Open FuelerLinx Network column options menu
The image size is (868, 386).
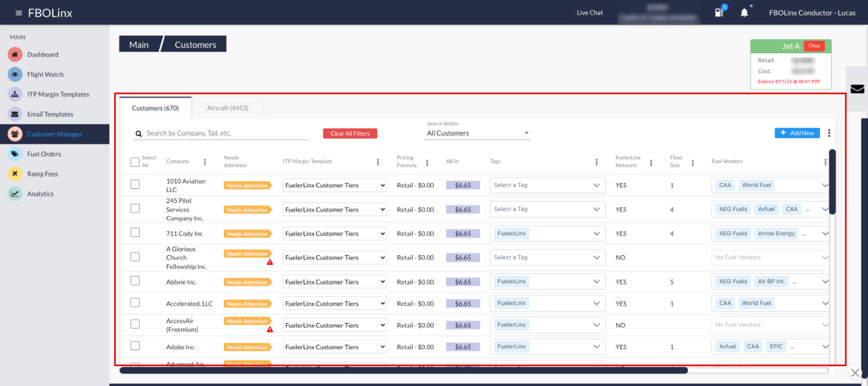tap(651, 162)
